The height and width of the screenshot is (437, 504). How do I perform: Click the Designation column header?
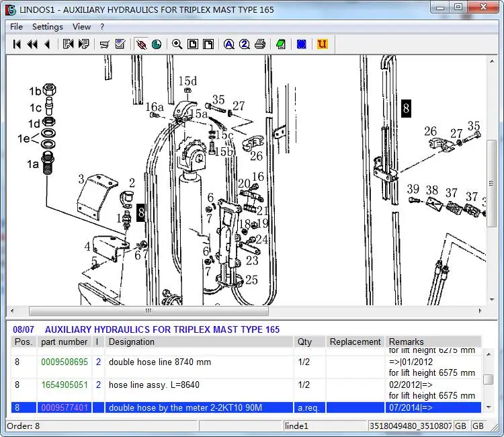[x=132, y=342]
